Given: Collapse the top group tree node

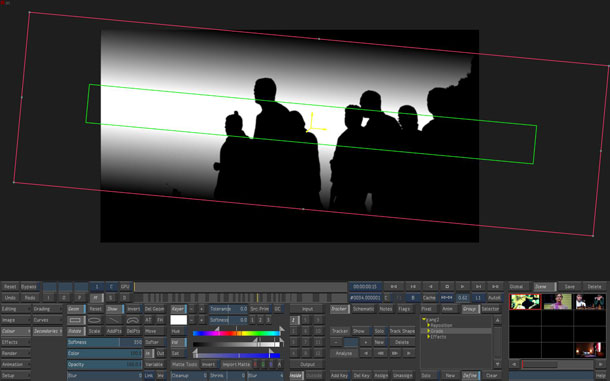Looking at the screenshot, I should point(424,320).
